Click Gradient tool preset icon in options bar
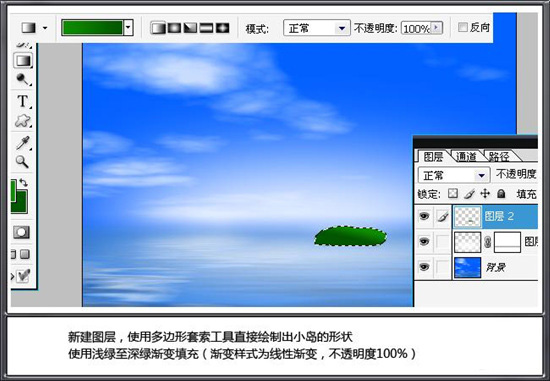Viewport: 550px width, 381px height. (29, 27)
